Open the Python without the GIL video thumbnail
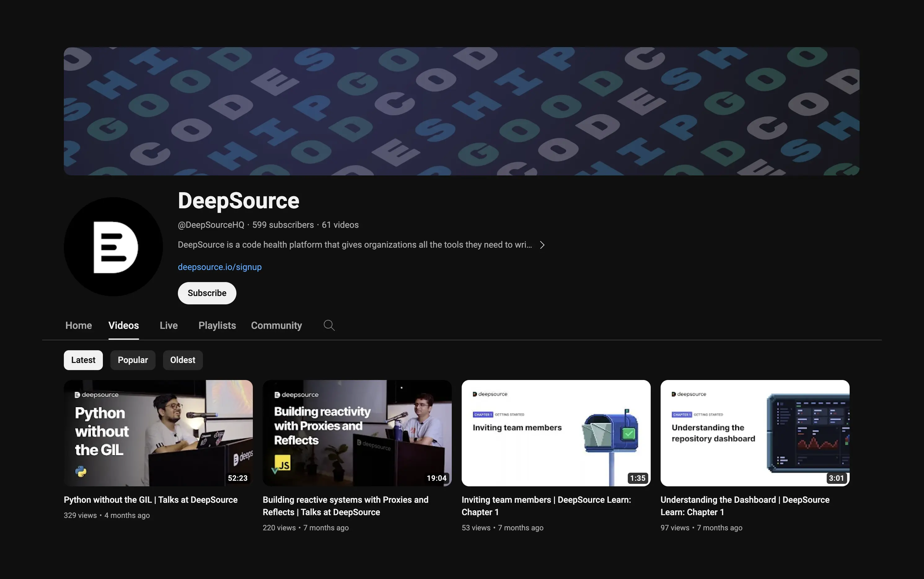 158,433
